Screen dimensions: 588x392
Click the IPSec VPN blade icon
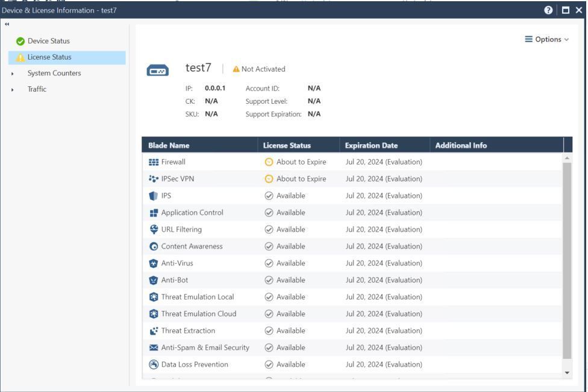pos(154,179)
